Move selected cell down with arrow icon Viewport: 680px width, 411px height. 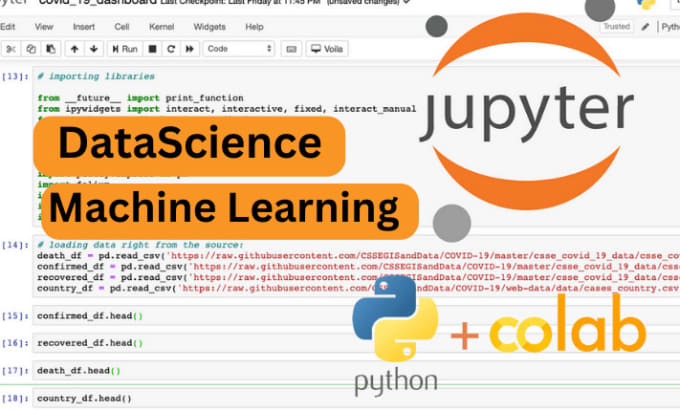pyautogui.click(x=94, y=49)
